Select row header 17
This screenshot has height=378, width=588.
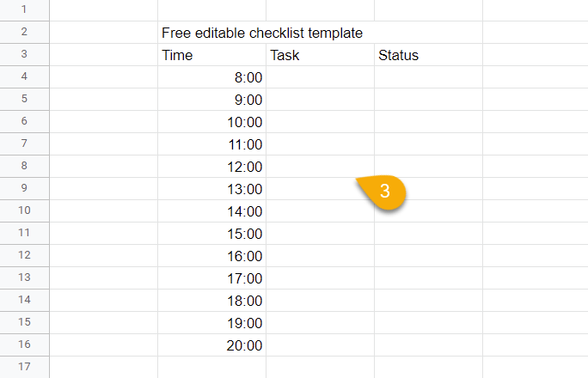[24, 367]
